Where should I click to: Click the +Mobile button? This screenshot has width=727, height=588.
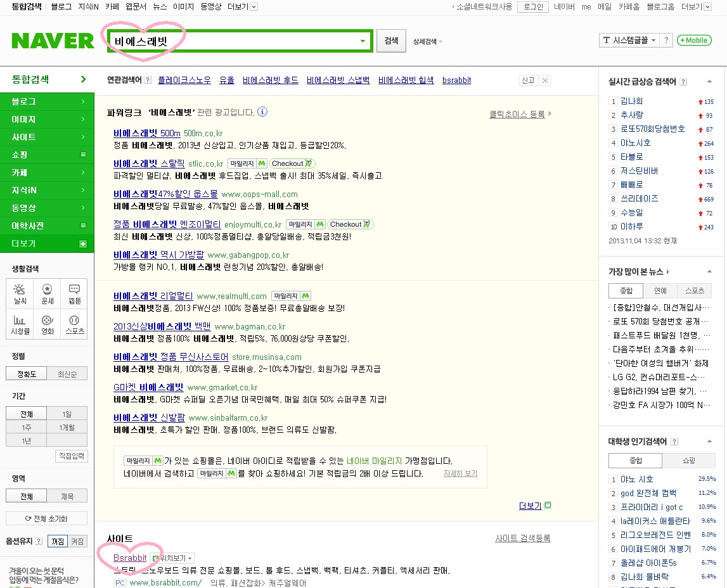click(x=694, y=41)
